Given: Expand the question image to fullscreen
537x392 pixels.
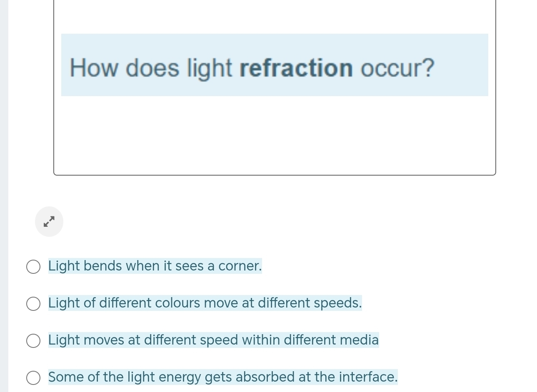Looking at the screenshot, I should pyautogui.click(x=49, y=221).
